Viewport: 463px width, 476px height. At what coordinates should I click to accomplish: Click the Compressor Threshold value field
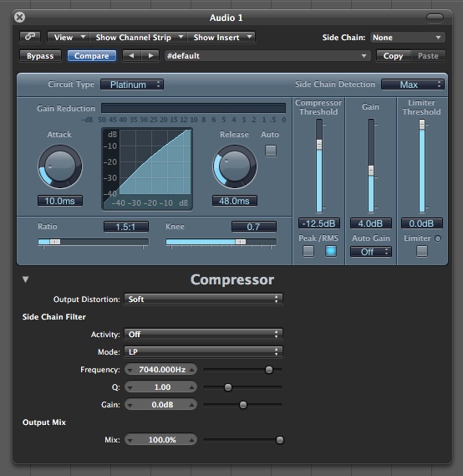click(319, 223)
